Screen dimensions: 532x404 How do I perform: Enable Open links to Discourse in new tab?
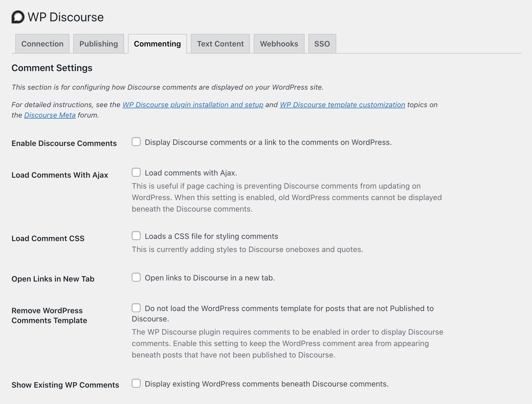pyautogui.click(x=136, y=277)
